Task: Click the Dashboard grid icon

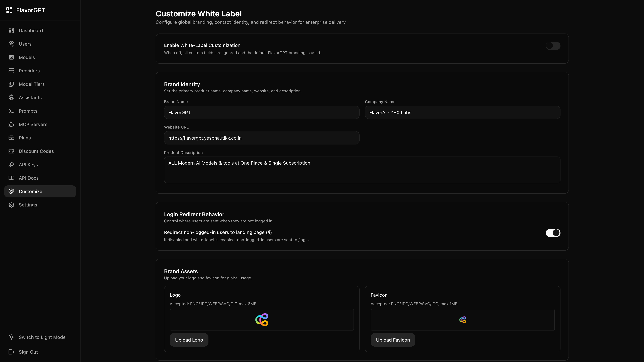Action: [x=11, y=31]
